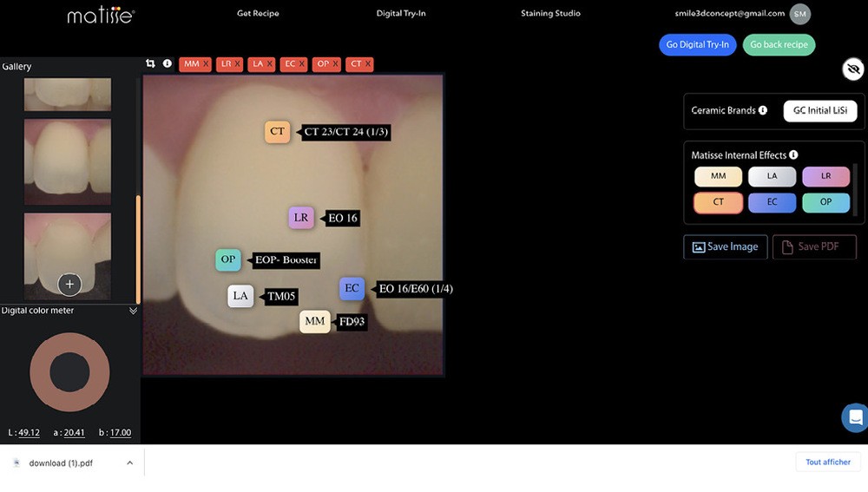Toggle the hide labels eye icon
Image resolution: width=868 pixels, height=492 pixels.
click(852, 69)
